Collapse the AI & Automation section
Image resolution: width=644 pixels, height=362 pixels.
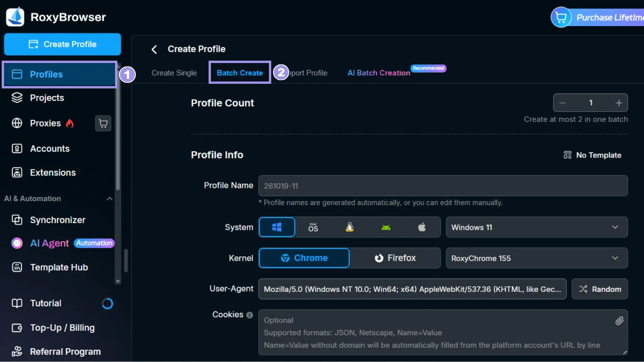pos(109,199)
